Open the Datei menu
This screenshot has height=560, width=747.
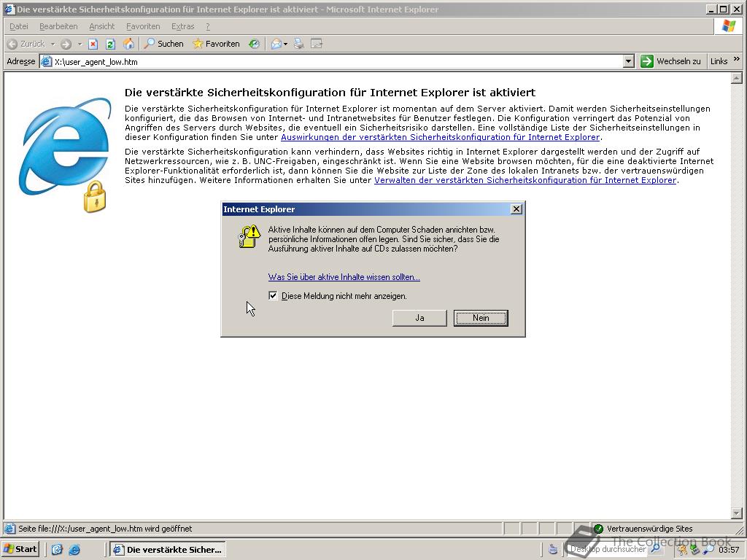pyautogui.click(x=19, y=26)
